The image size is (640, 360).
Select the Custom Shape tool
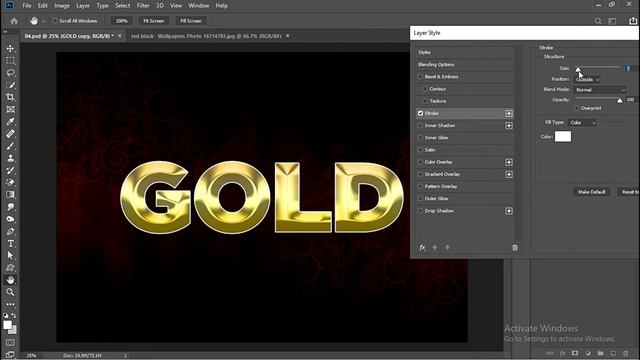tap(11, 268)
